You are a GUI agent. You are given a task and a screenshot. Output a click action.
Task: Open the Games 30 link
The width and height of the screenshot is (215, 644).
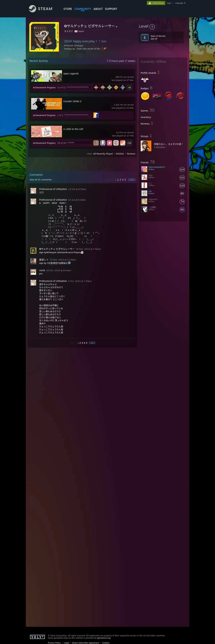[147, 110]
